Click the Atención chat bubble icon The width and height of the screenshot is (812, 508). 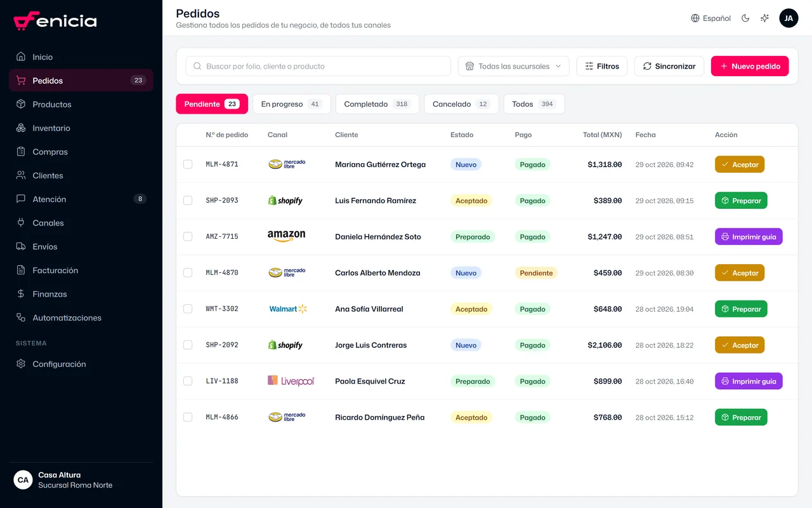(x=21, y=199)
